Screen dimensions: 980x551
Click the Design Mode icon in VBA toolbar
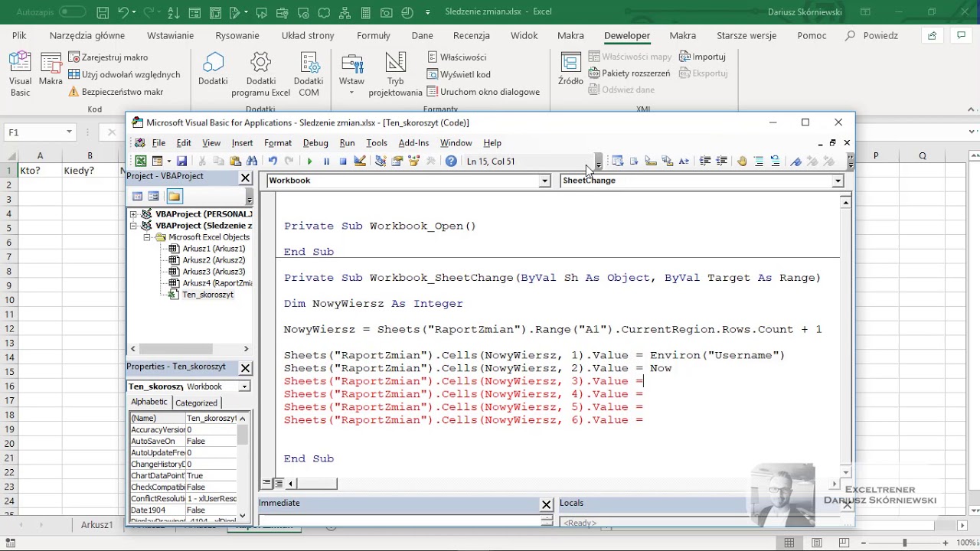tap(360, 161)
